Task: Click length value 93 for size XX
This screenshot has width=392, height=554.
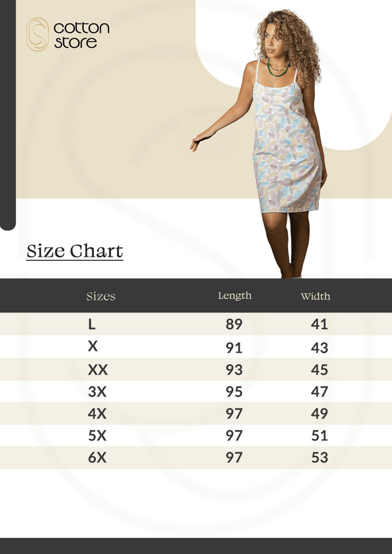Action: (234, 370)
